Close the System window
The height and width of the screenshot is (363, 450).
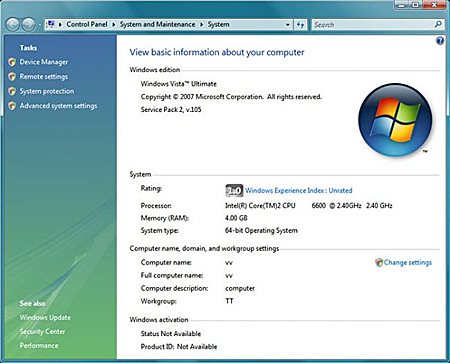pos(434,5)
